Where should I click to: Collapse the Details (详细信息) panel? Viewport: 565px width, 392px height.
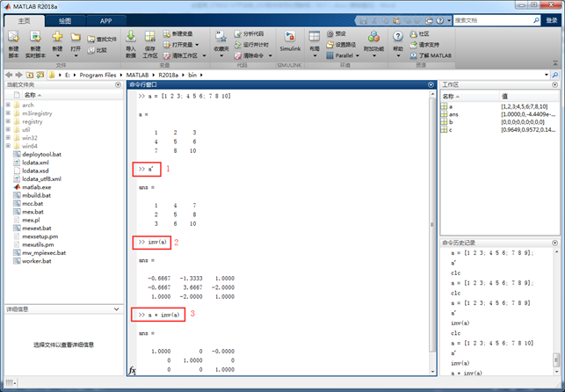116,309
